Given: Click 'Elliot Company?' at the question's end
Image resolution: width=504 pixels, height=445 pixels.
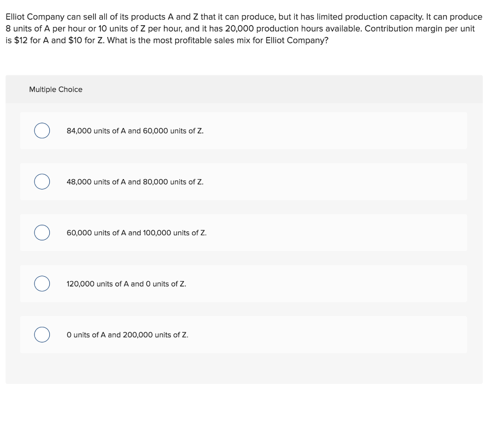Looking at the screenshot, I should (x=297, y=40).
